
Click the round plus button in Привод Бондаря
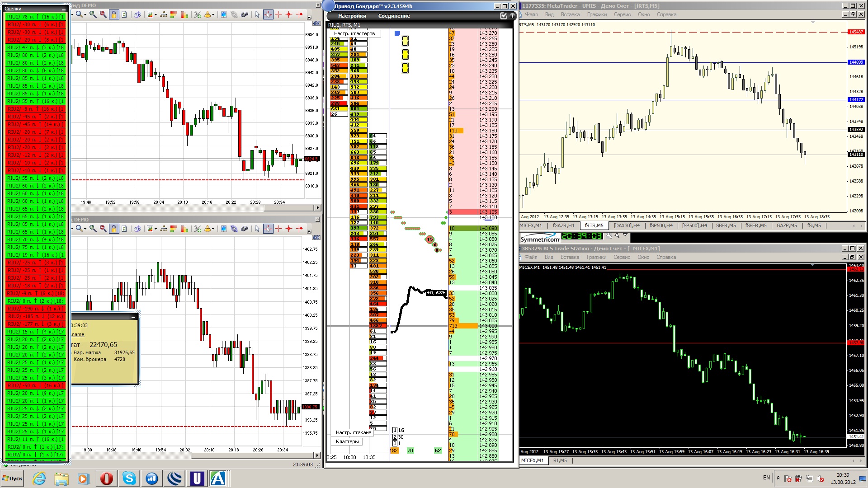(512, 16)
